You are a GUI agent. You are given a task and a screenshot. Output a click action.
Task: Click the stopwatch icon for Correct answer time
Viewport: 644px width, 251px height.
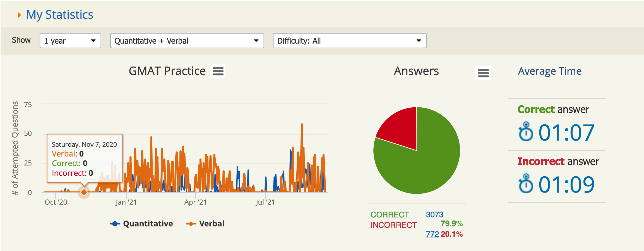pos(526,131)
